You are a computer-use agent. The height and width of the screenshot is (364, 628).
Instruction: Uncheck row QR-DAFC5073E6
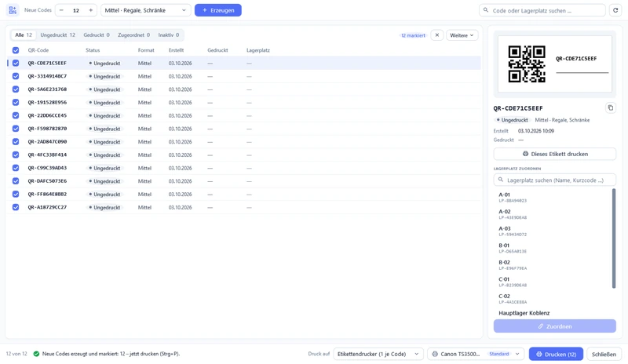[16, 181]
